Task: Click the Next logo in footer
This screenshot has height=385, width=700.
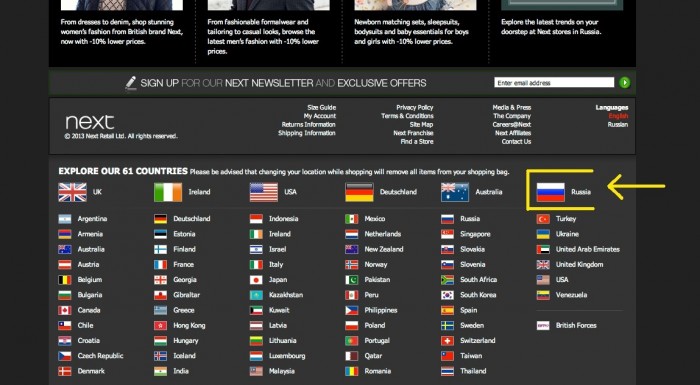Action: click(x=90, y=122)
